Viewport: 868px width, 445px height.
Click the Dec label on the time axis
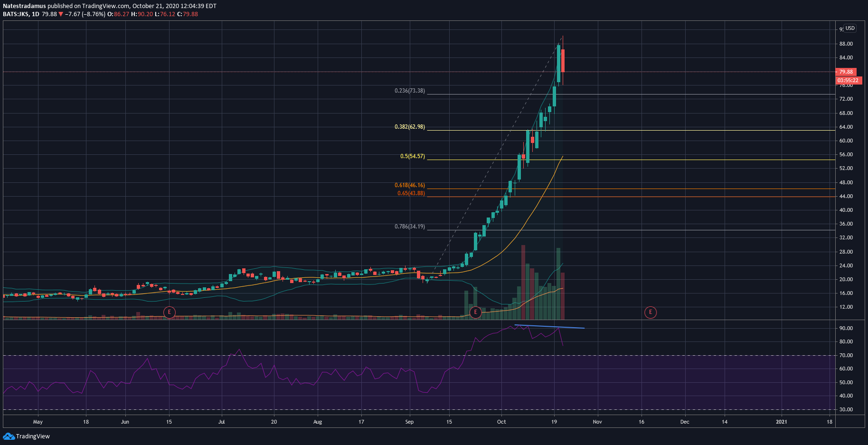point(685,422)
